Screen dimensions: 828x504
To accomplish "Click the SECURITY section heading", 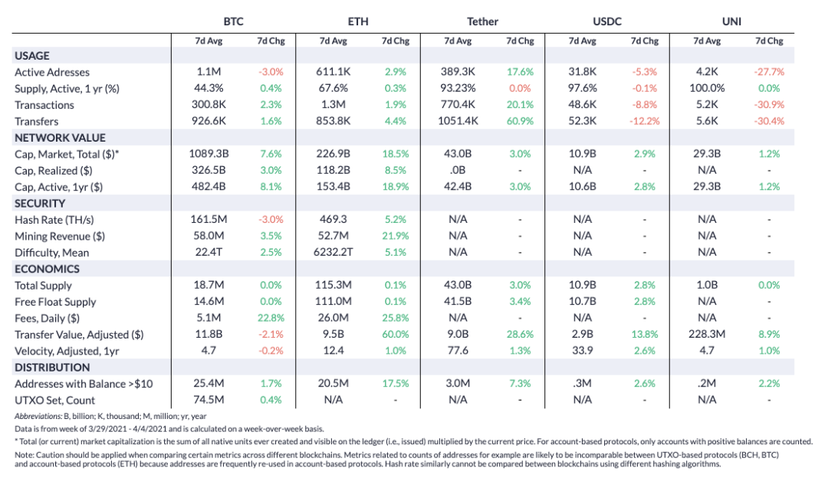I will tap(40, 203).
